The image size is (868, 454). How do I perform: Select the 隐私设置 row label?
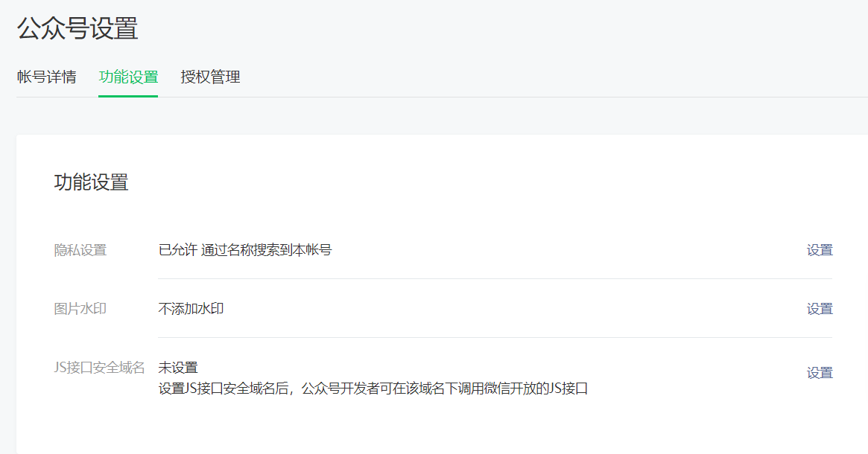tap(80, 250)
